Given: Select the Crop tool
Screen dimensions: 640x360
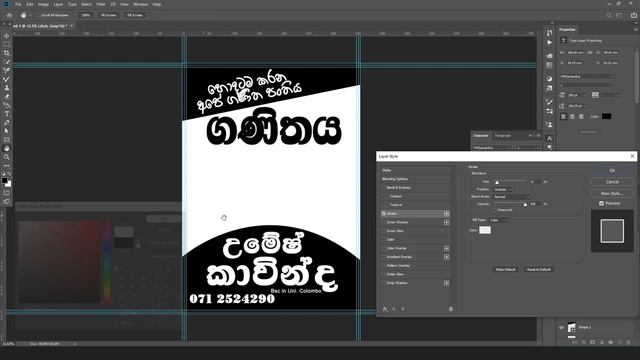Looking at the screenshot, I should click(x=7, y=53).
